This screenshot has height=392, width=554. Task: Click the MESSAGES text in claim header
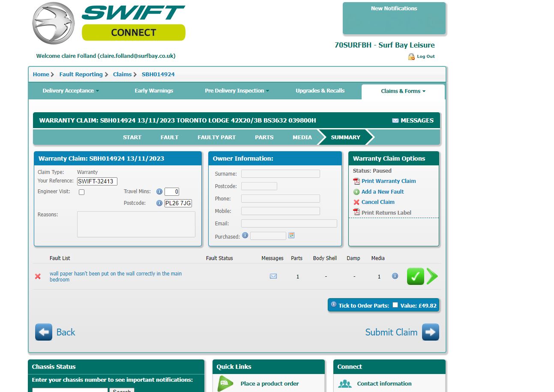[417, 120]
